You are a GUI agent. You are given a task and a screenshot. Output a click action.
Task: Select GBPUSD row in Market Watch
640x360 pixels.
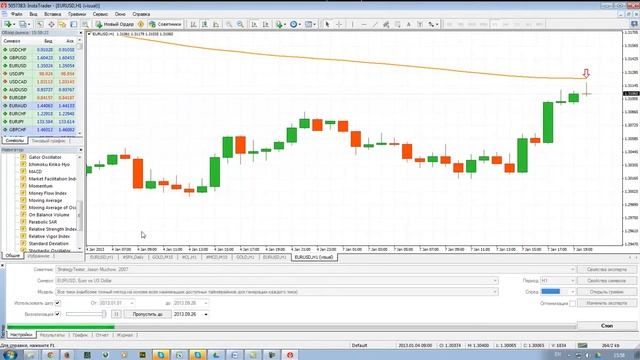pos(40,58)
